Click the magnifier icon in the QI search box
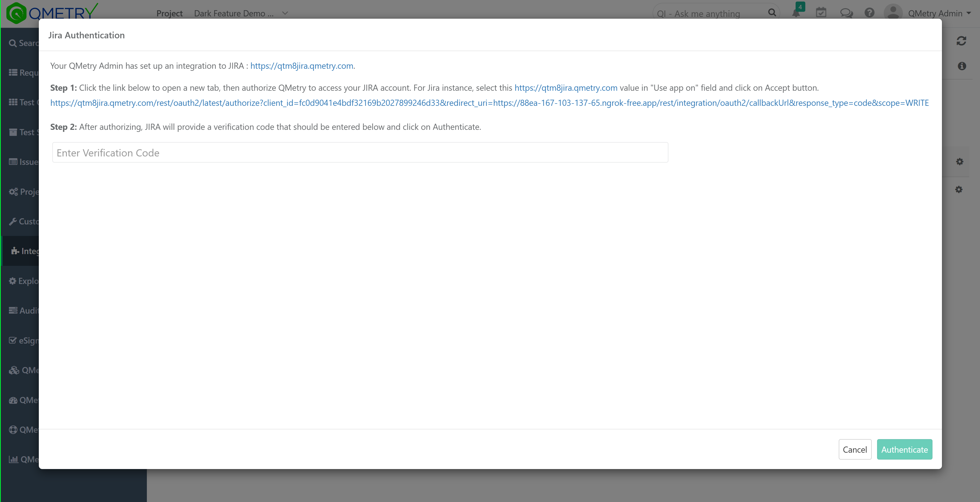Viewport: 980px width, 502px height. tap(772, 13)
